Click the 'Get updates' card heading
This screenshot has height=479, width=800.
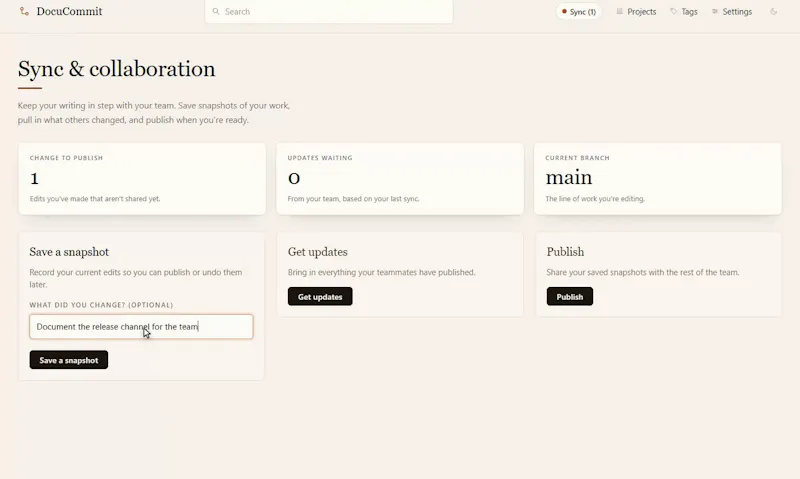317,252
